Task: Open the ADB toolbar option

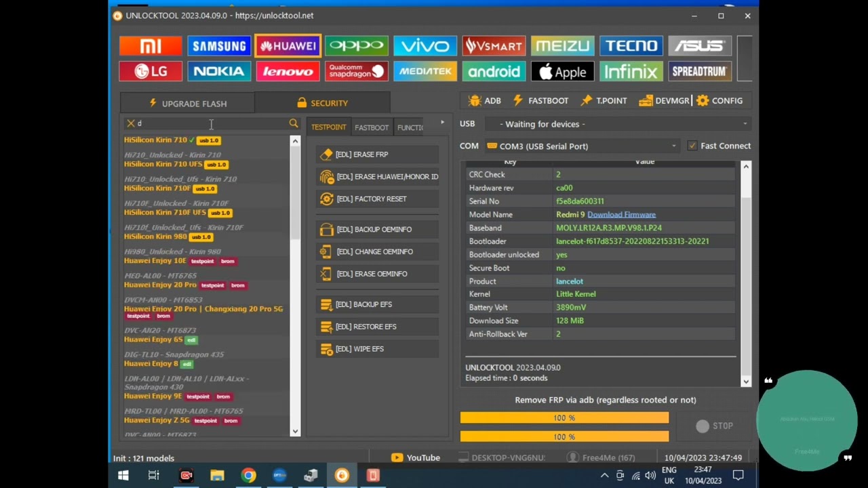Action: coord(484,100)
